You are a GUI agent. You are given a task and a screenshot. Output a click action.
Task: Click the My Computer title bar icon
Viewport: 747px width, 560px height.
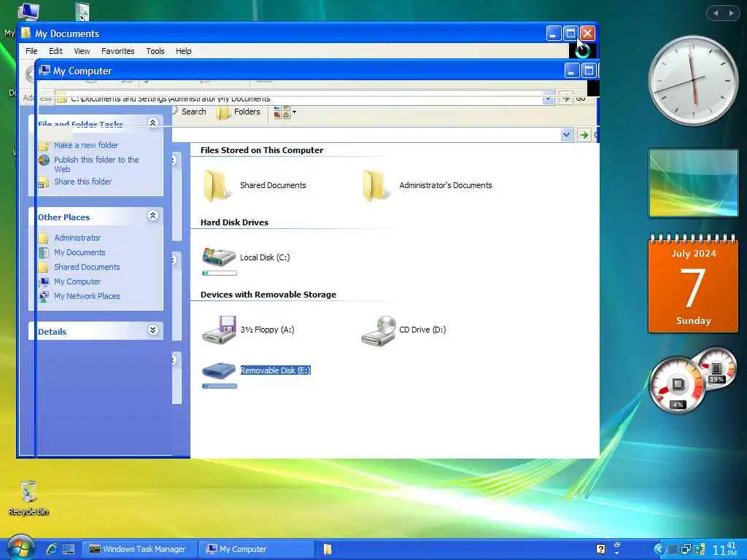(x=44, y=71)
